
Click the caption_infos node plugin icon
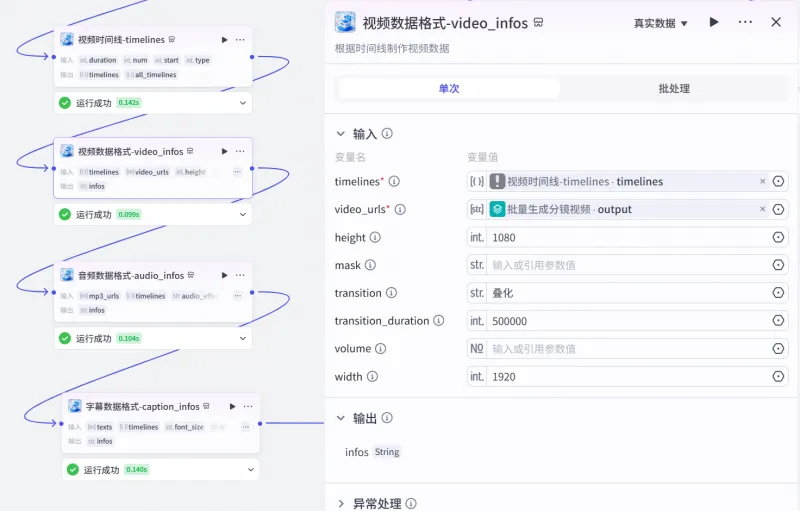(75, 406)
